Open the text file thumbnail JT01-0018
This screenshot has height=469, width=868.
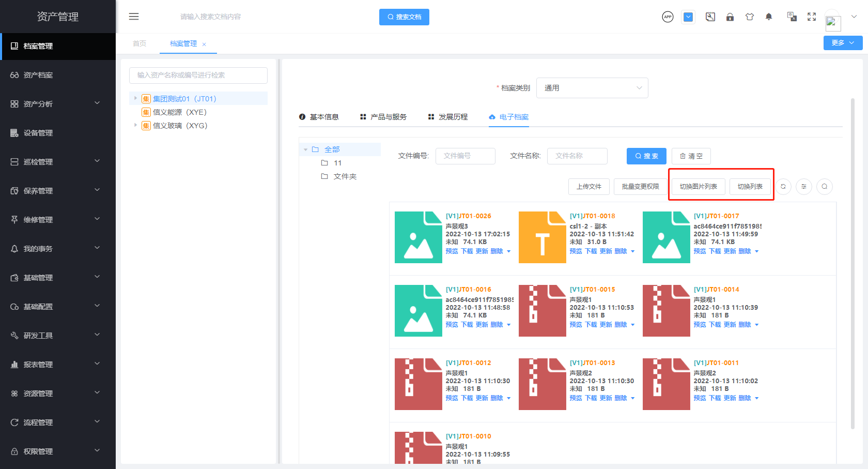click(542, 237)
